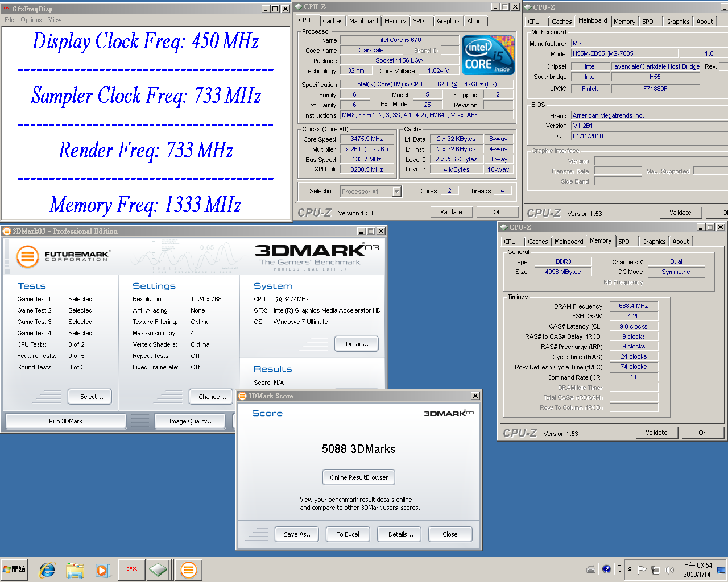Click model field 'H55M-ED55 (MS-7635)'
The width and height of the screenshot is (728, 582).
coord(624,53)
